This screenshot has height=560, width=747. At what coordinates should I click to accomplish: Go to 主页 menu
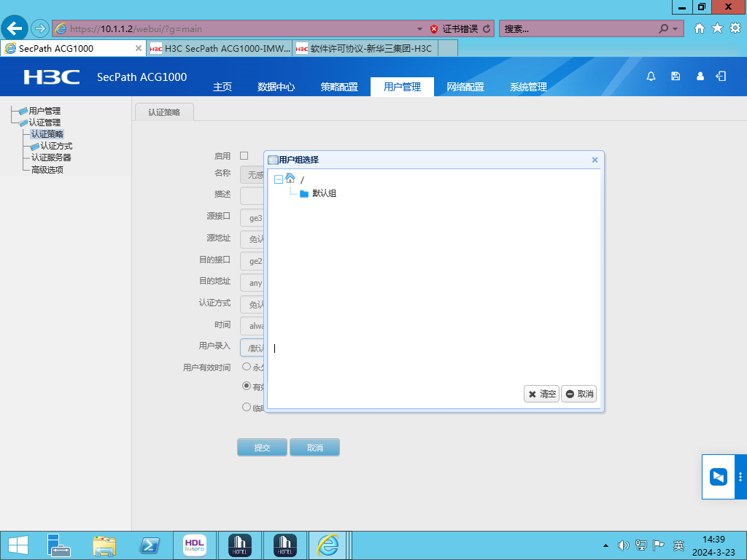point(222,87)
